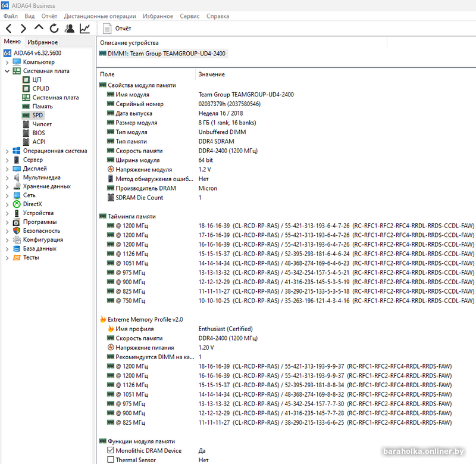
Task: Select the SPD tree item
Action: (x=33, y=115)
